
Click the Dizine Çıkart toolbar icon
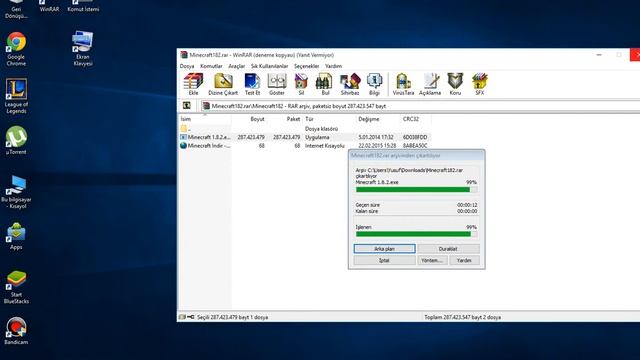(x=223, y=84)
